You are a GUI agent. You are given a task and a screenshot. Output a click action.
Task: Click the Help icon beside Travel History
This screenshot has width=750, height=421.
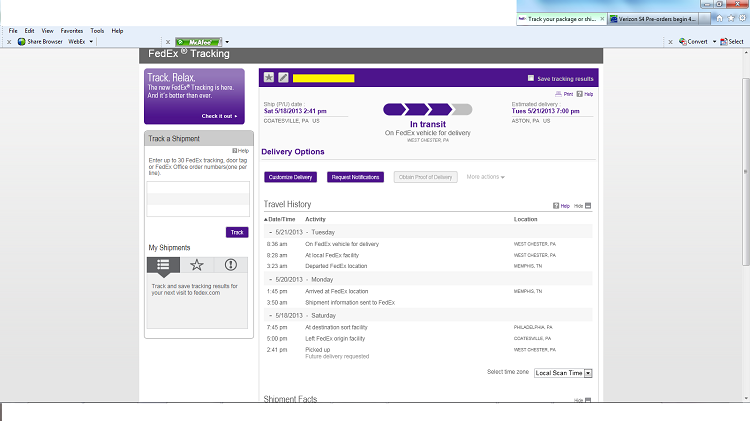561,205
